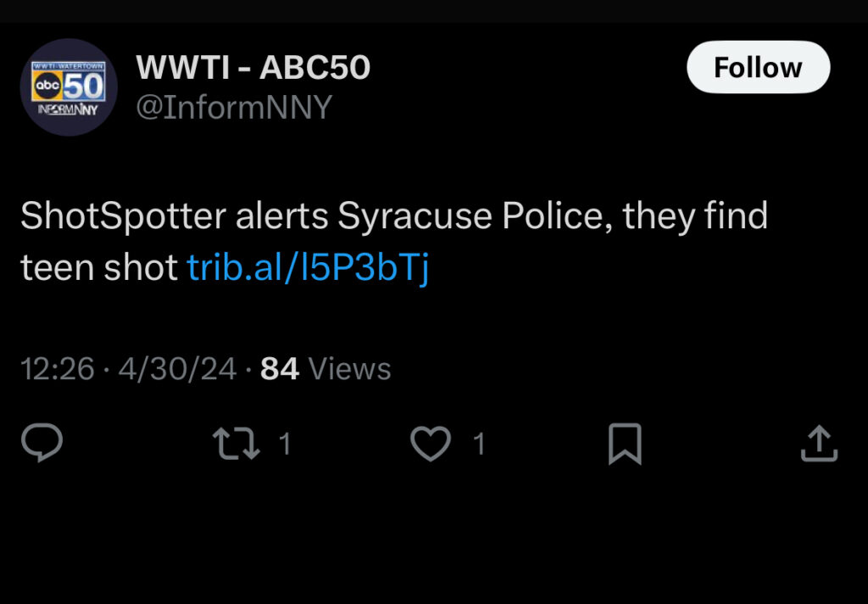Click the count beside the heart icon
This screenshot has height=604, width=868.
(479, 444)
